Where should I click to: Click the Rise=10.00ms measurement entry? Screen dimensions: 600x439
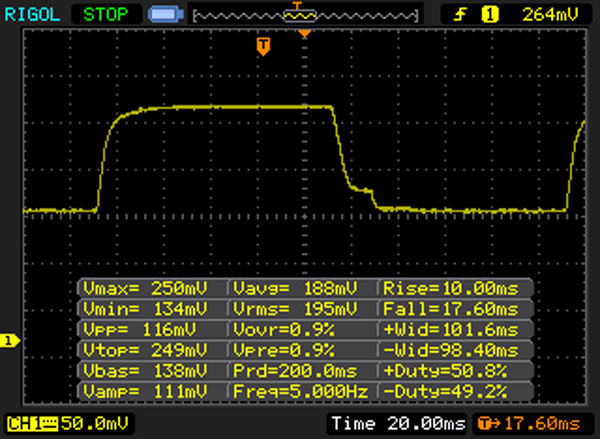456,288
